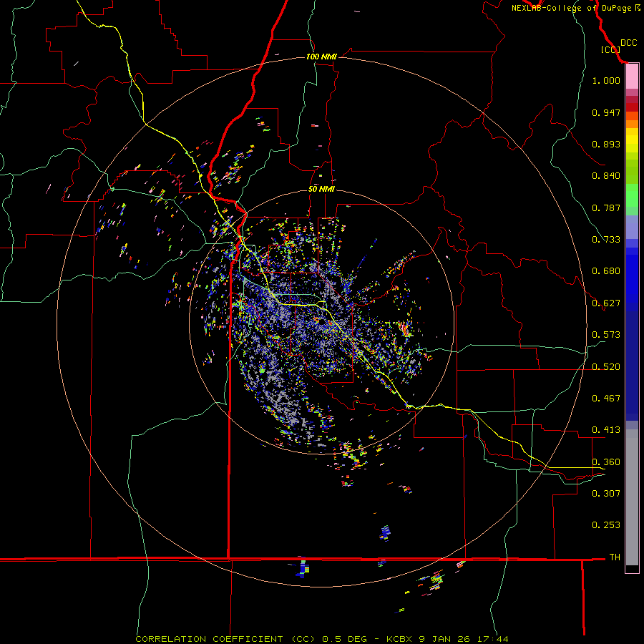Pick the pink segment of the color bar
This screenshot has height=644, width=644.
pyautogui.click(x=632, y=77)
